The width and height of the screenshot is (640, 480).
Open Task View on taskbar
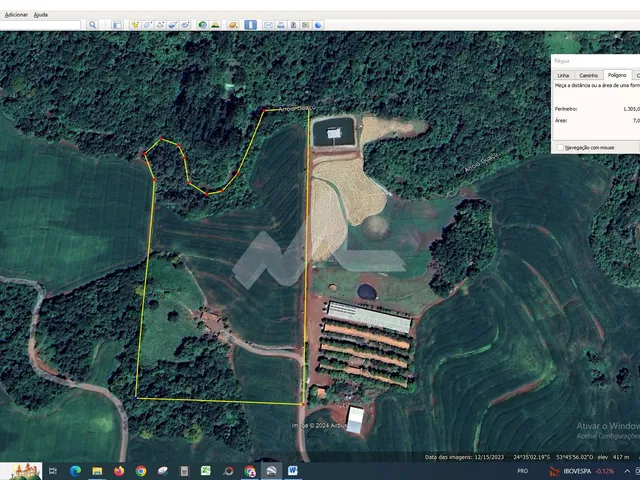(53, 471)
